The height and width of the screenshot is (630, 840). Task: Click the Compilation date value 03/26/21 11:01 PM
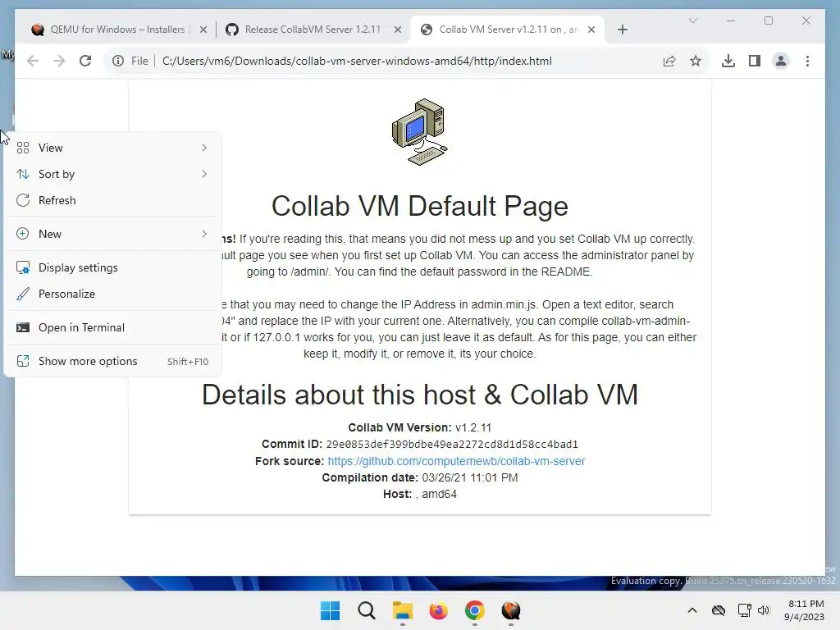point(470,478)
